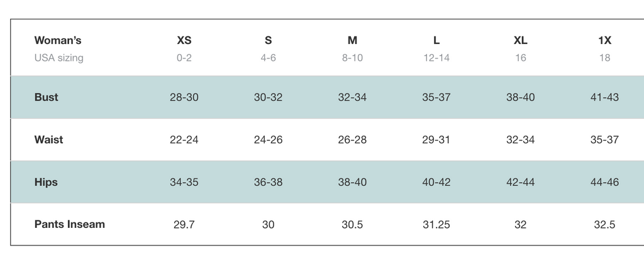This screenshot has height=275, width=644.
Task: Click the 29.7 inseam value
Action: point(184,224)
